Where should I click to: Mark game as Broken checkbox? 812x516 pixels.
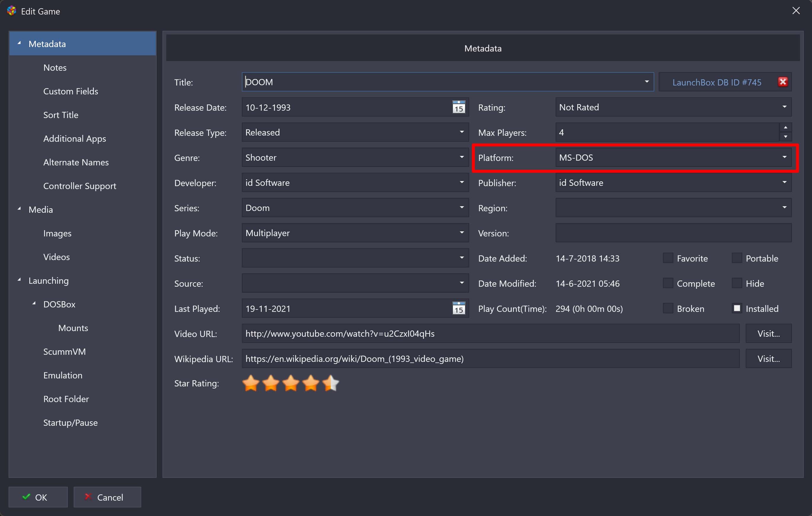(x=668, y=308)
